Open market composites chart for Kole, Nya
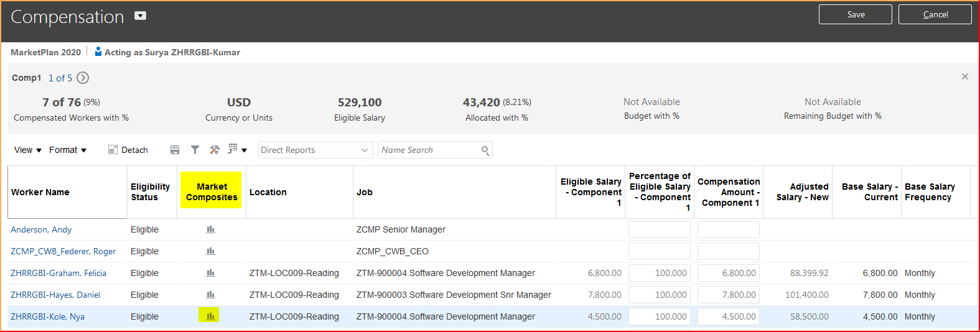Viewport: 980px width, 332px height. 210,316
